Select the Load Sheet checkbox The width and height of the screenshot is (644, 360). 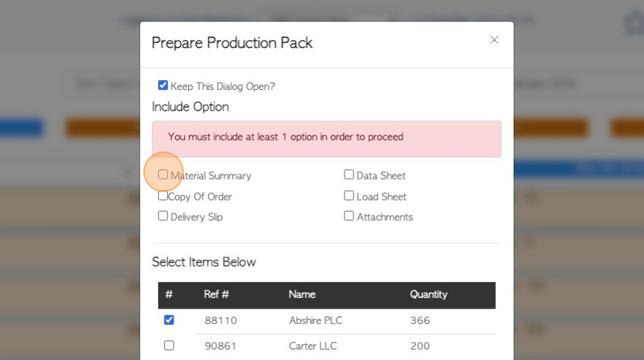(x=349, y=195)
